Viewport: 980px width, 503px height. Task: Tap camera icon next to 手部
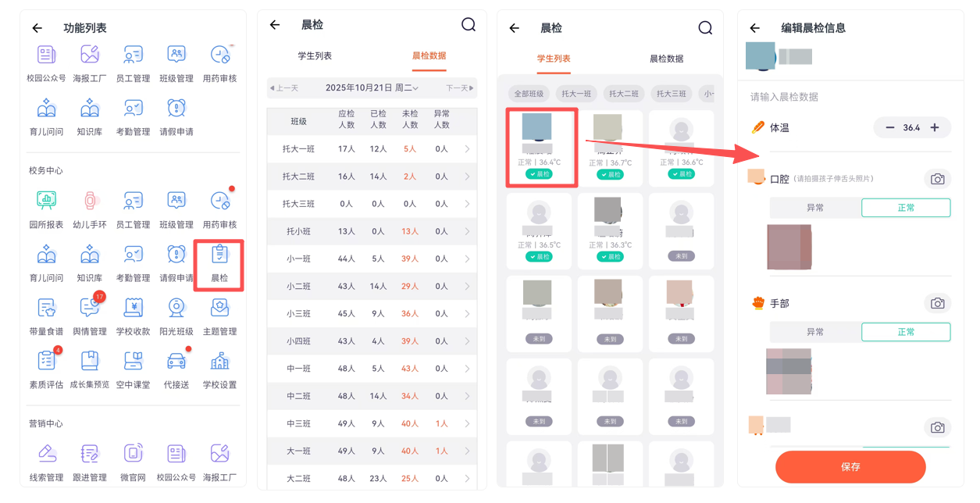(937, 303)
